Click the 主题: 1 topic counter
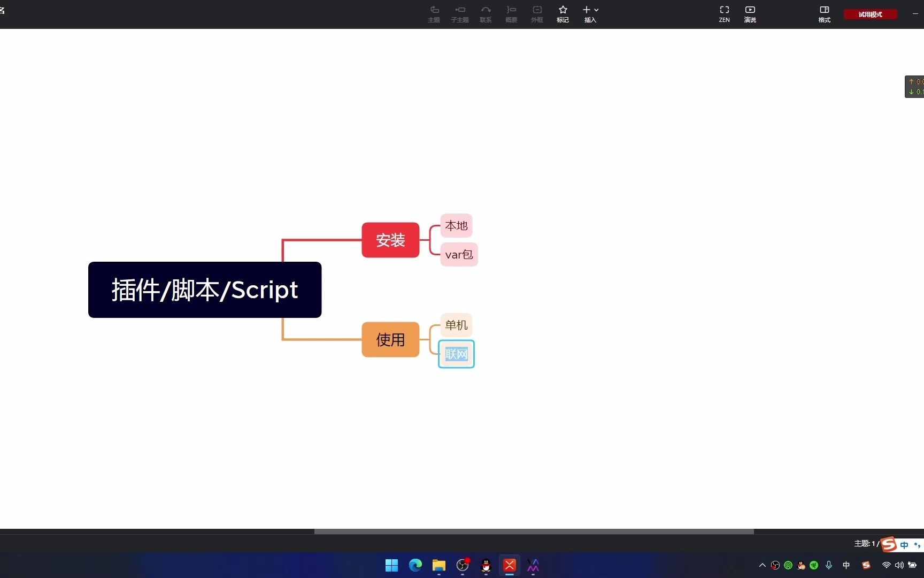This screenshot has width=924, height=578. click(x=865, y=543)
